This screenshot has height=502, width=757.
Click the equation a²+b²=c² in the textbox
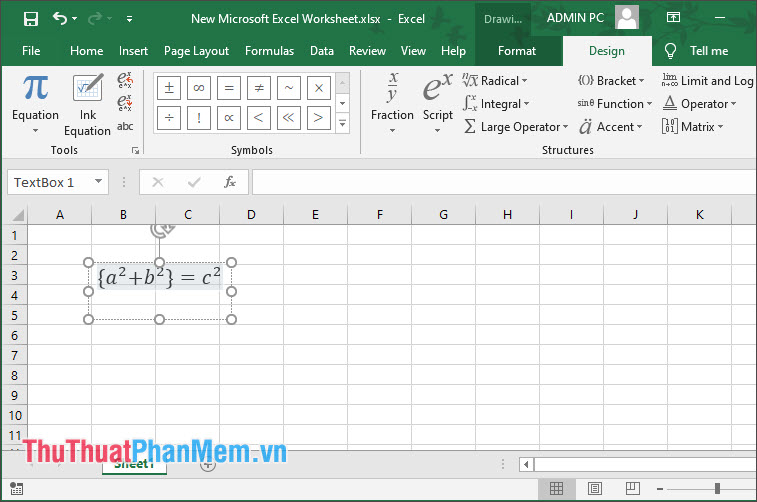pyautogui.click(x=159, y=278)
